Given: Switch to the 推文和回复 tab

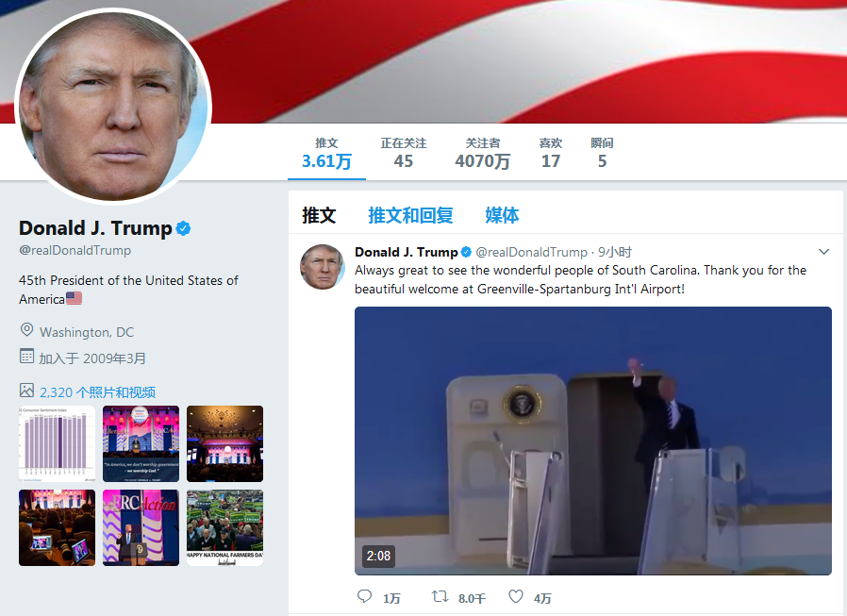Looking at the screenshot, I should coord(410,215).
